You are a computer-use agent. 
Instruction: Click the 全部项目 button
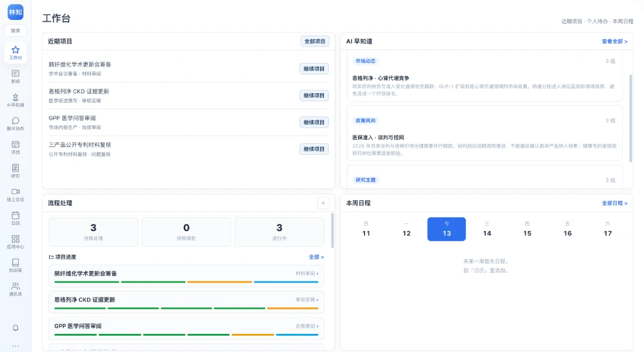point(315,42)
